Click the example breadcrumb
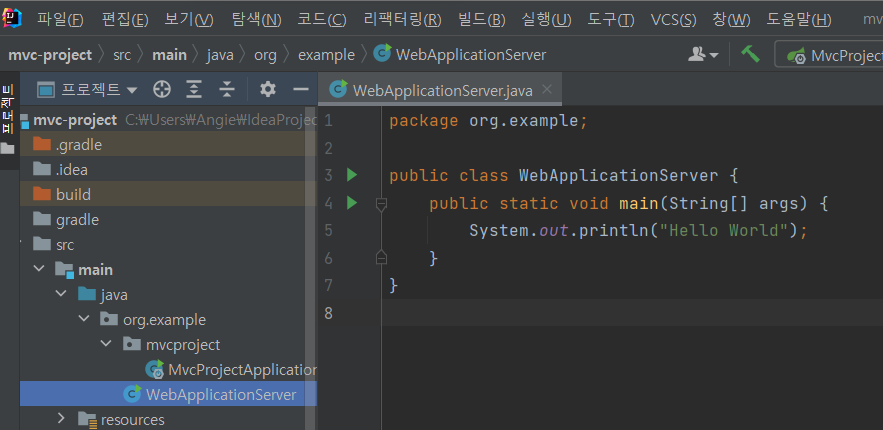Screen dimensions: 883x430 [327, 55]
